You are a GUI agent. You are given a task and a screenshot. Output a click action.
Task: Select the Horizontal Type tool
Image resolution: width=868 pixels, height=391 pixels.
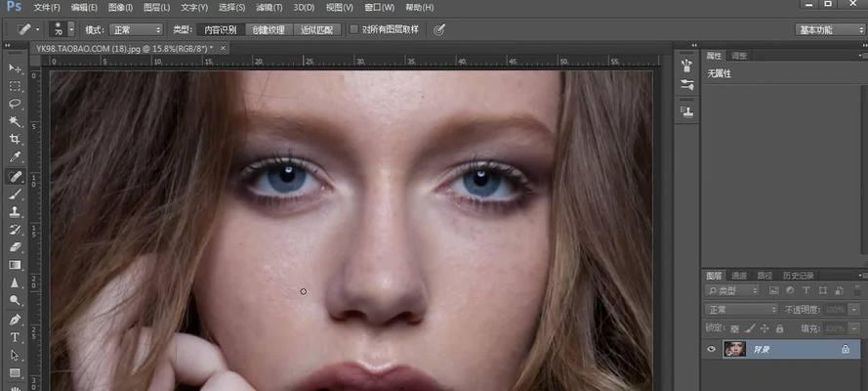click(15, 338)
